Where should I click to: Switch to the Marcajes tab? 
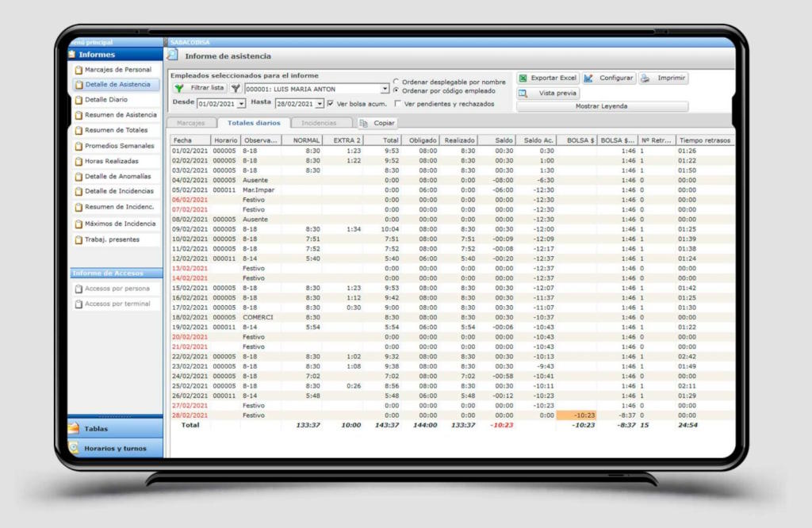click(190, 123)
